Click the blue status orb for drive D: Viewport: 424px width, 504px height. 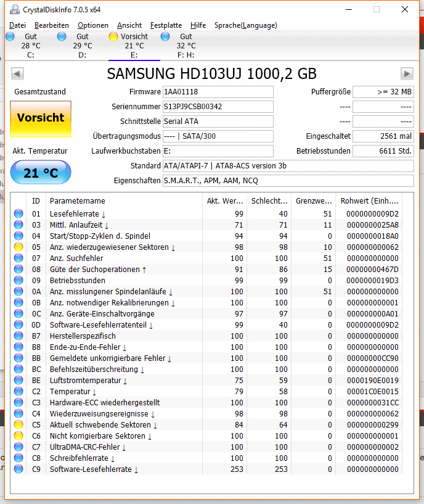coord(62,36)
